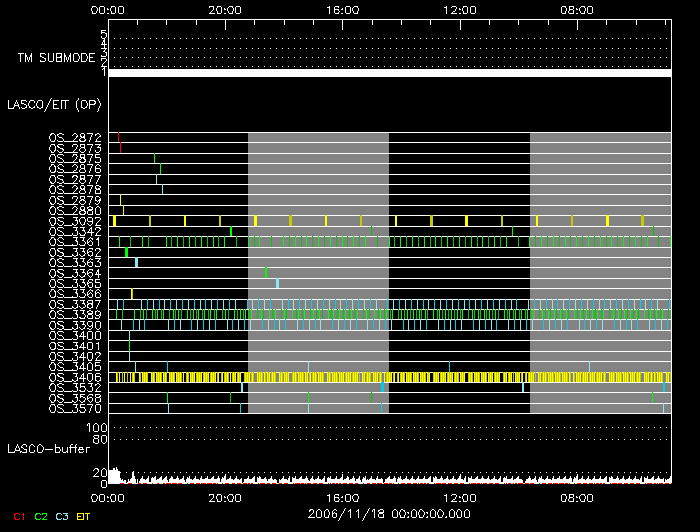Click the TM SUBMODE axis label
700x532 pixels.
pos(56,57)
